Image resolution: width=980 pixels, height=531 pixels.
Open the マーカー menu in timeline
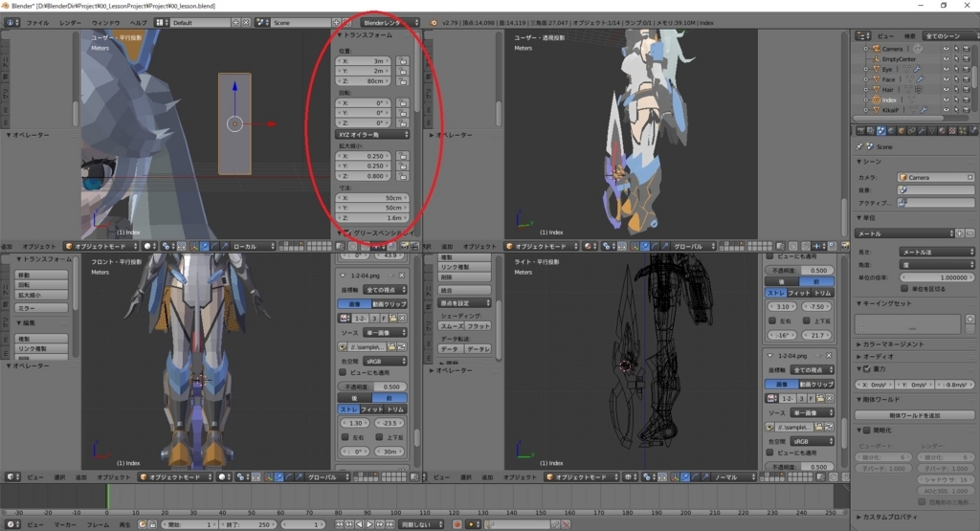(64, 524)
